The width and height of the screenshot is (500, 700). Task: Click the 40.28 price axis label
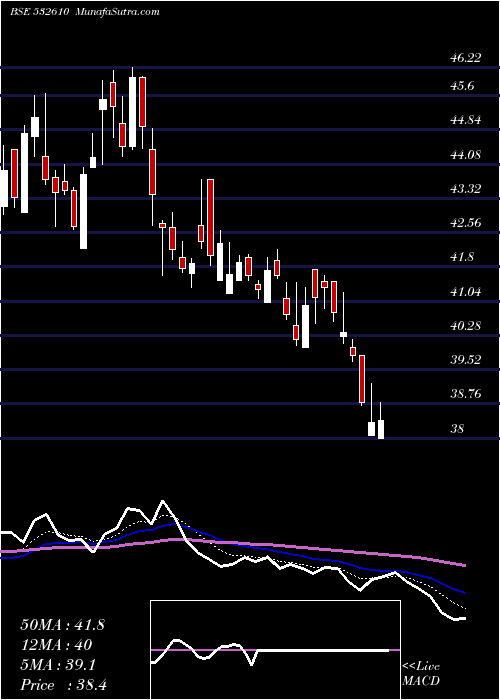(465, 326)
